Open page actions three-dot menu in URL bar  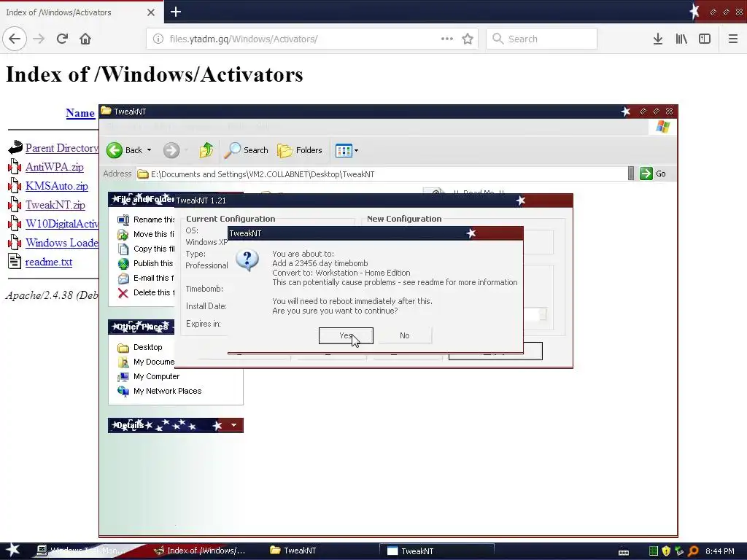(x=447, y=39)
